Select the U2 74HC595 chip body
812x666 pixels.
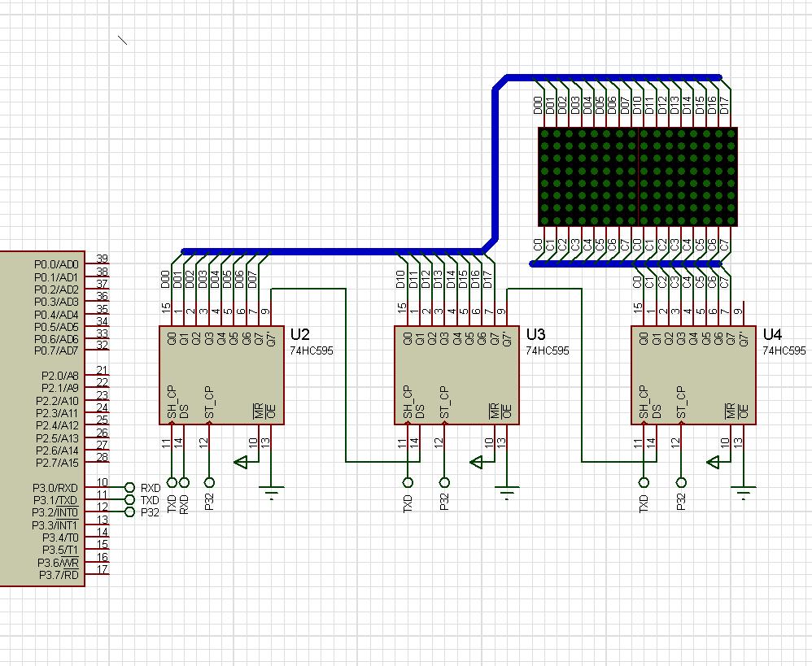[218, 375]
